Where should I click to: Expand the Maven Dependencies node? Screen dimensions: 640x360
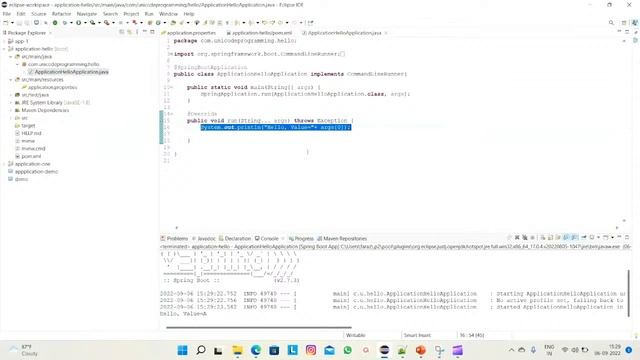[11, 110]
